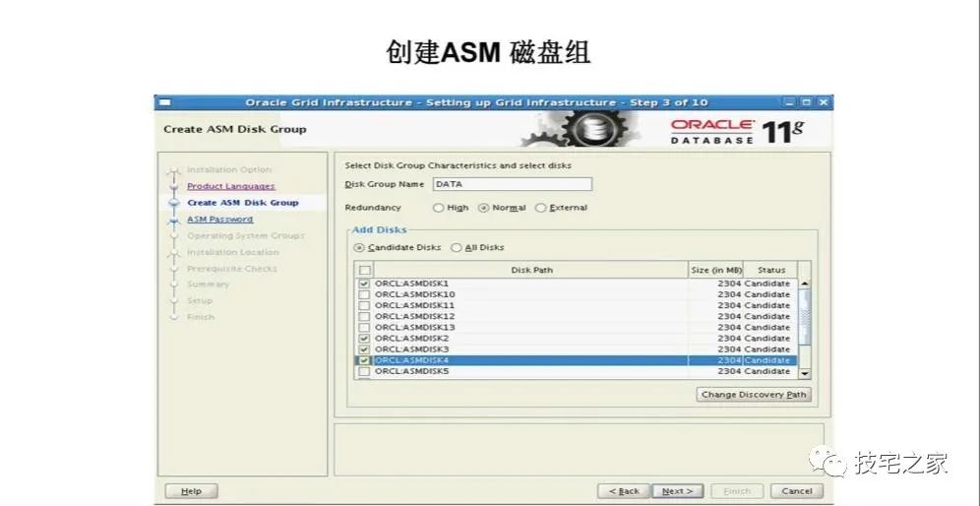Open the ASM Password step link
Screen dimensions: 980x506
220,220
